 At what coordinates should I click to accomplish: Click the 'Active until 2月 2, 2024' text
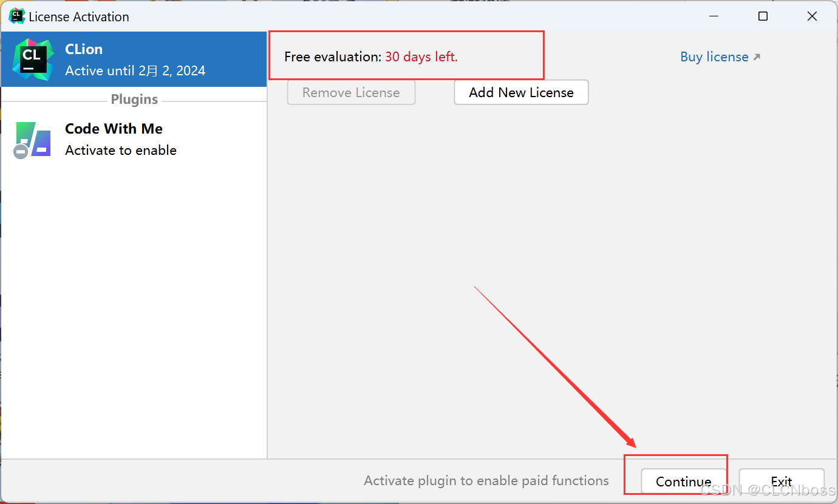point(135,70)
